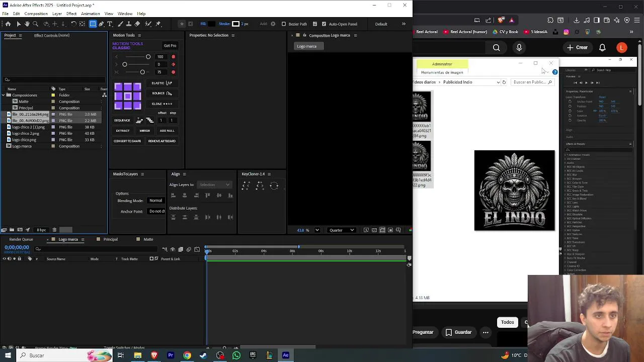The width and height of the screenshot is (644, 362).
Task: Click the browser notifications bell icon
Action: tap(602, 48)
